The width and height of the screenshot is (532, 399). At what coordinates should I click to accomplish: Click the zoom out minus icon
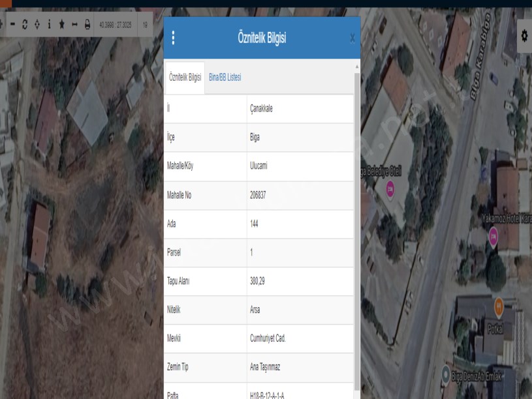pos(12,24)
